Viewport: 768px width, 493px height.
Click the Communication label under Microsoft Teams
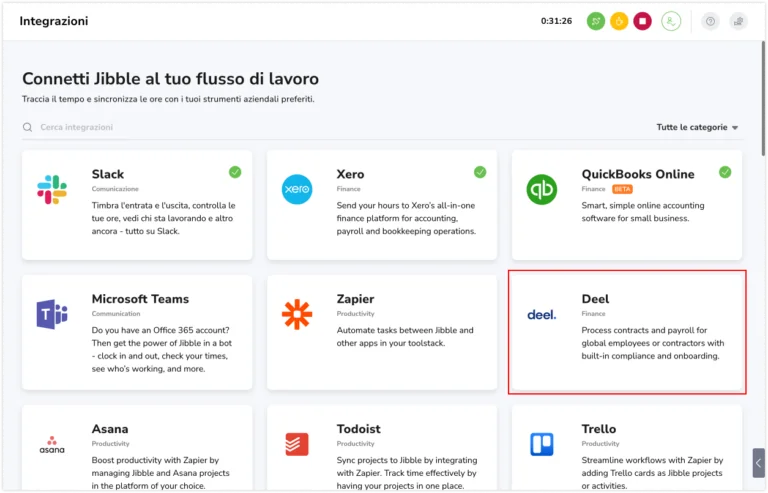[x=116, y=314]
